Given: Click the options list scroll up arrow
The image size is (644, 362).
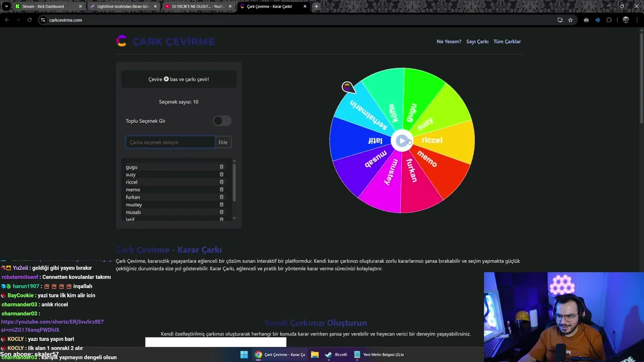Looking at the screenshot, I should point(234,161).
